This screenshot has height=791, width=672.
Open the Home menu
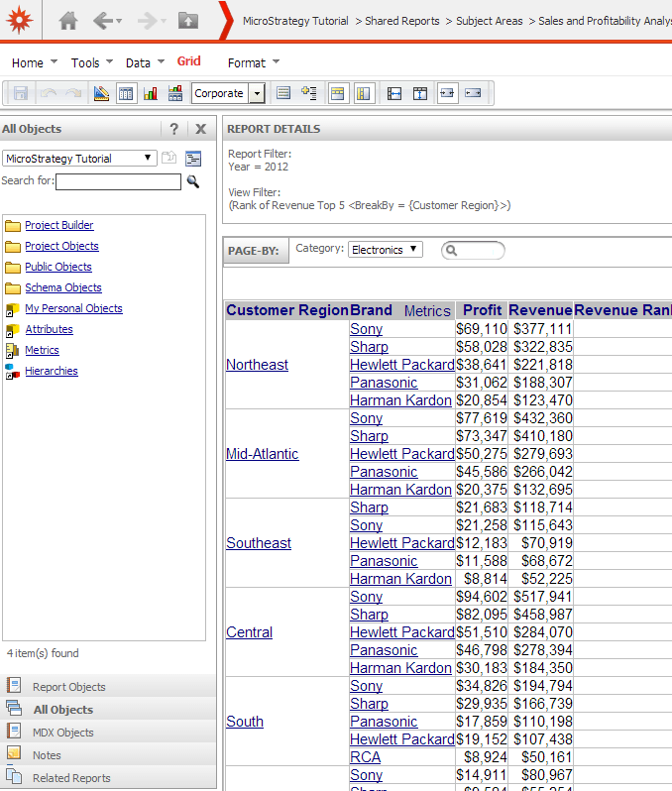pyautogui.click(x=27, y=62)
